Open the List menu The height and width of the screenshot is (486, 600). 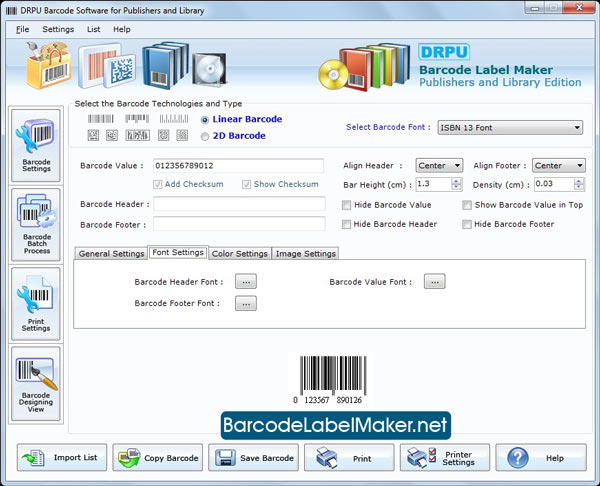(93, 29)
